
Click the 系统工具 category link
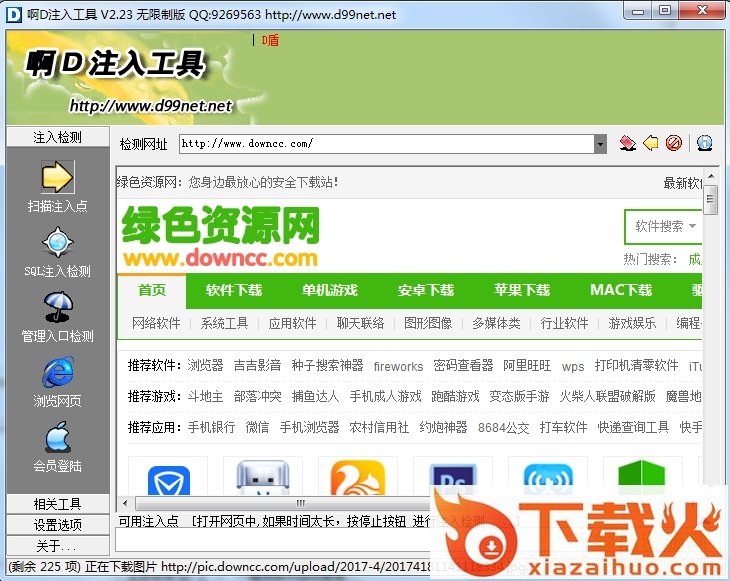click(224, 323)
